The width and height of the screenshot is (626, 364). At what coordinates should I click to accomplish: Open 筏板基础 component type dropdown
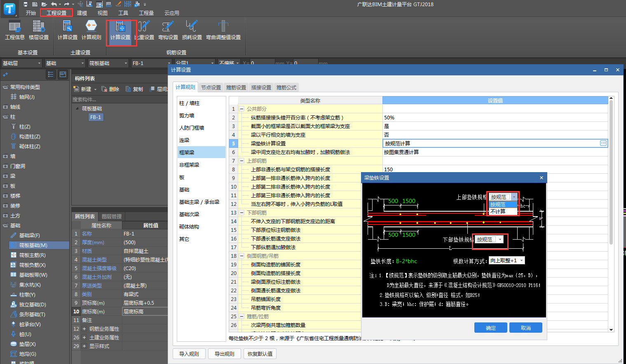(x=108, y=63)
